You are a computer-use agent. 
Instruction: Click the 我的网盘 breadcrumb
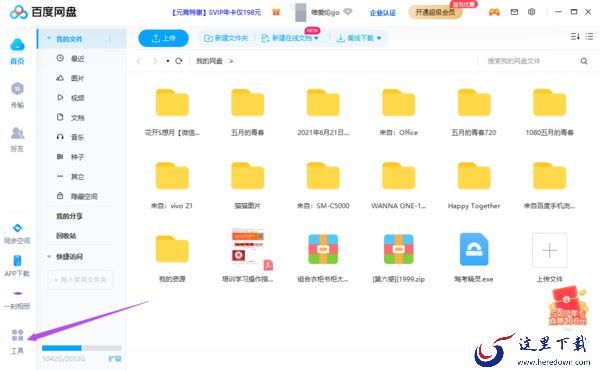(209, 61)
